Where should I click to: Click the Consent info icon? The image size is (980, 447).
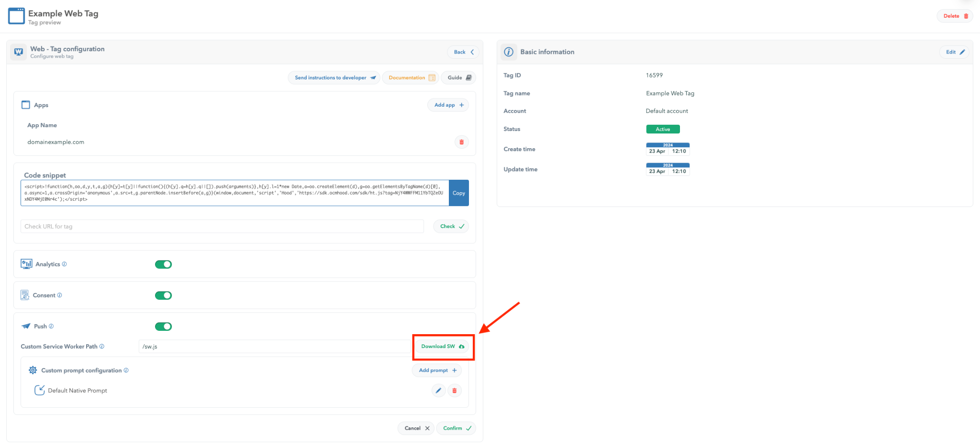[60, 295]
